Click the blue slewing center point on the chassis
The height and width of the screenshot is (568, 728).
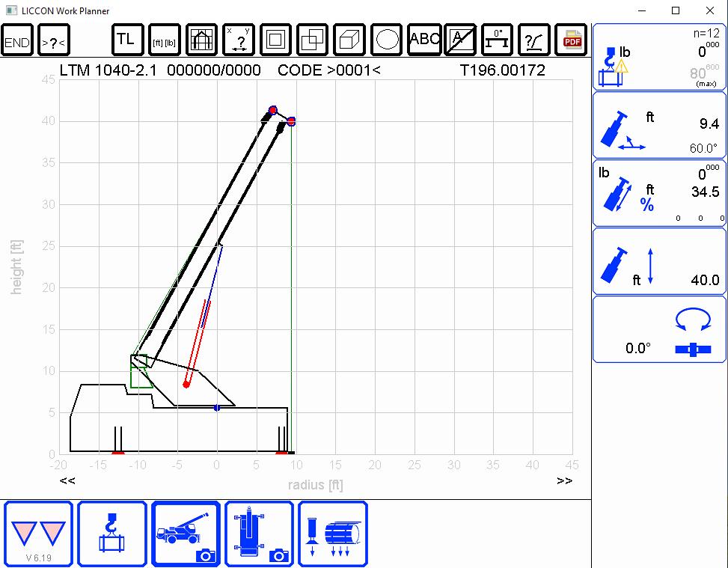[217, 408]
